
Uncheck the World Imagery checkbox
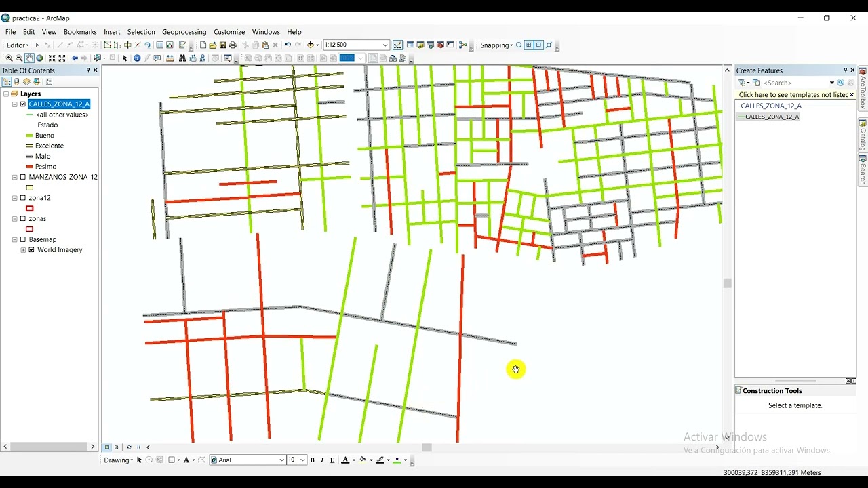31,250
